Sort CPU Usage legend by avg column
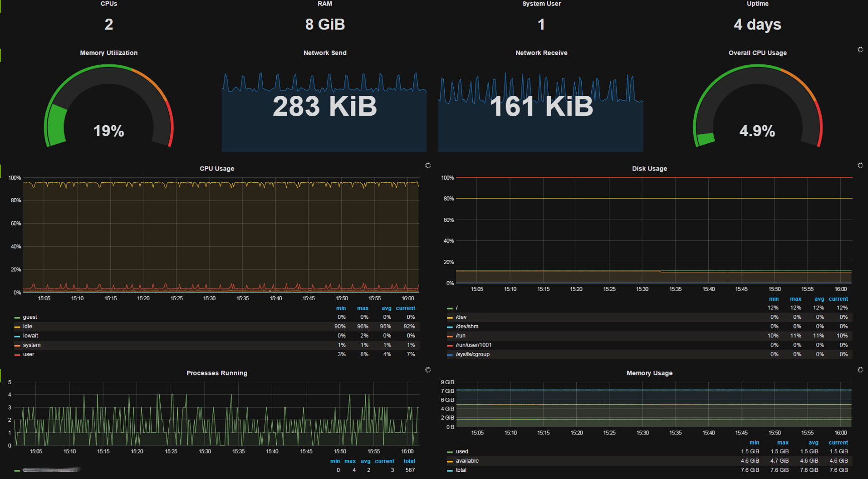The width and height of the screenshot is (868, 479). [386, 308]
